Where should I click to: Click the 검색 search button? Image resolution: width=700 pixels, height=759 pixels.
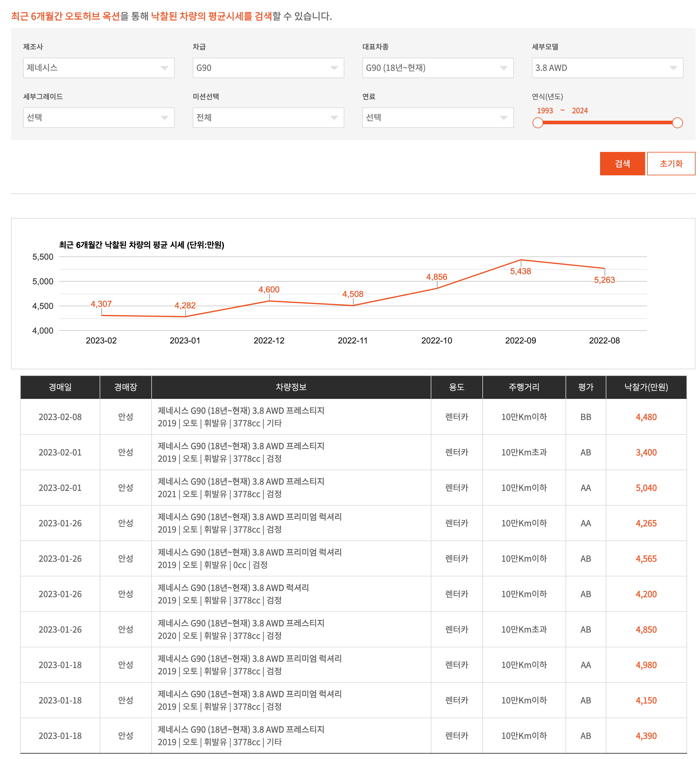click(622, 164)
